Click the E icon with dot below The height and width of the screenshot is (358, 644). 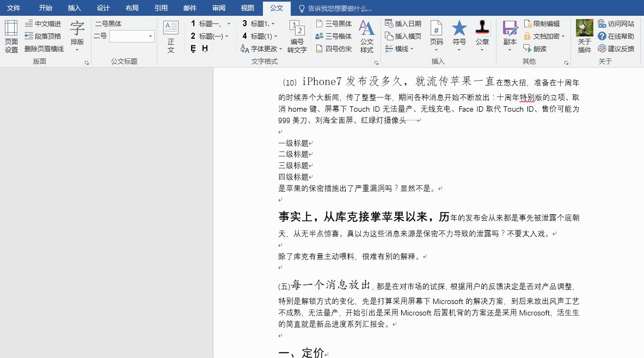(193, 49)
